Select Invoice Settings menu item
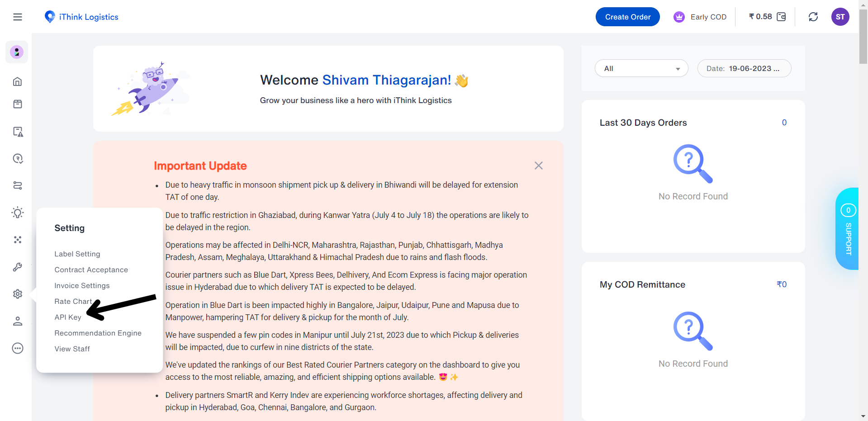 (x=82, y=286)
